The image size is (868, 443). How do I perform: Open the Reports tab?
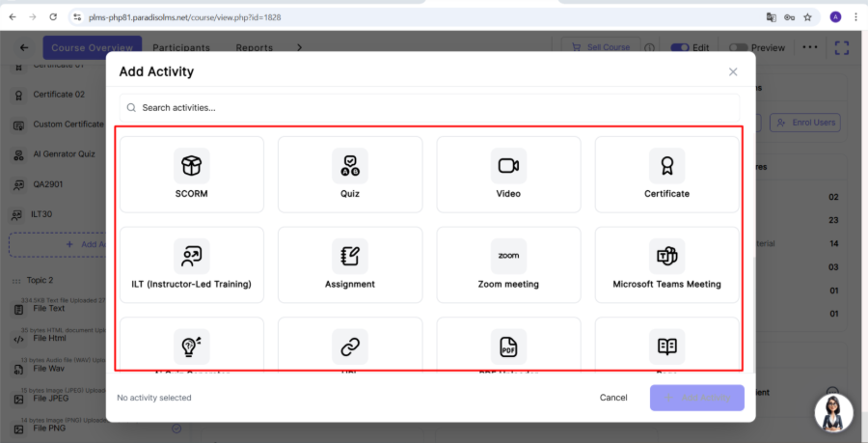(255, 47)
